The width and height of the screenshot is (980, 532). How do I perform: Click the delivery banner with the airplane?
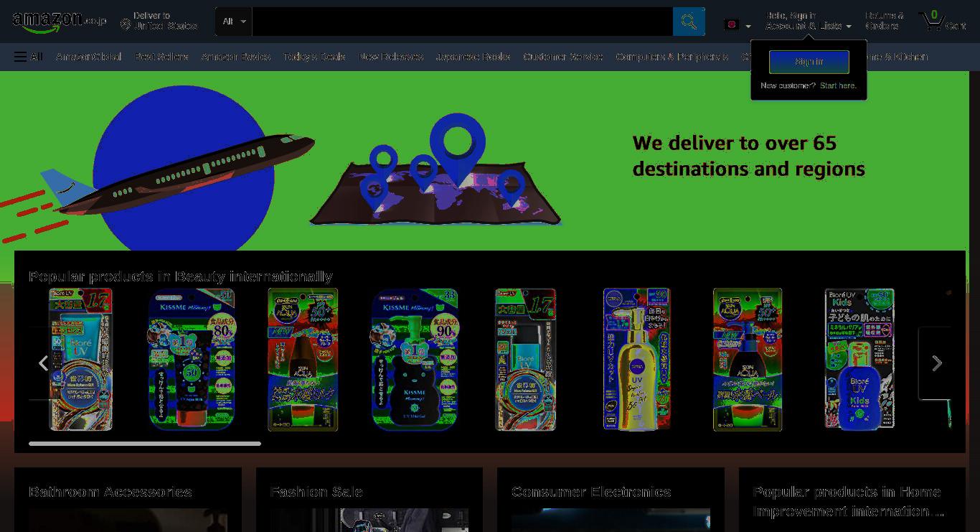484,161
